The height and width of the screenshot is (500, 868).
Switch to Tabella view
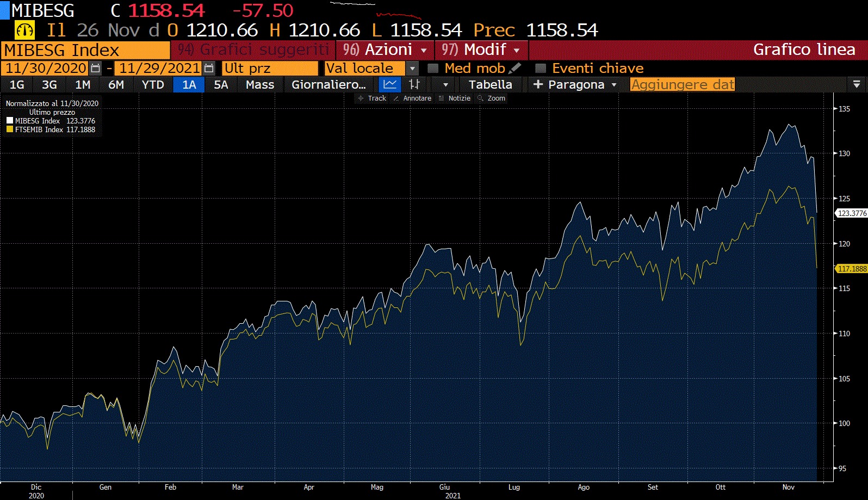pos(490,84)
